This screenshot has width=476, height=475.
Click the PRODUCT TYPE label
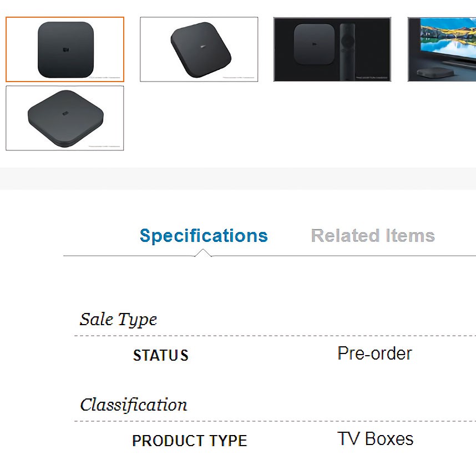tap(189, 441)
